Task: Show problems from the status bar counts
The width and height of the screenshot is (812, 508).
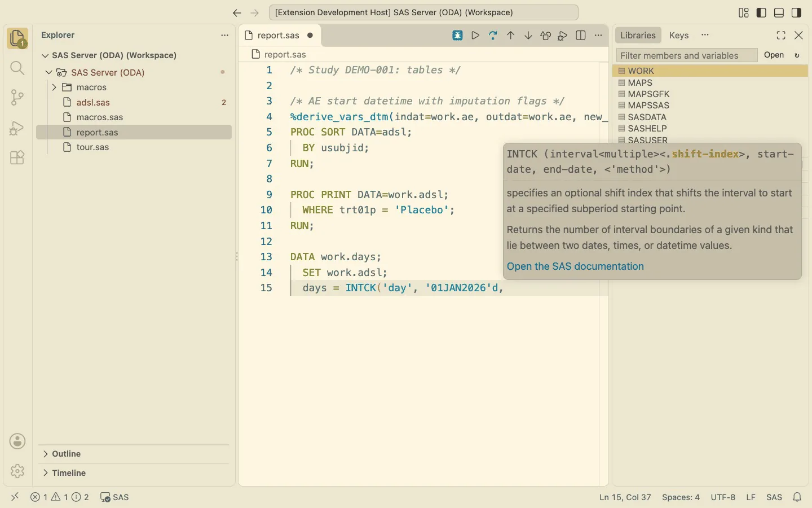Action: pyautogui.click(x=60, y=497)
